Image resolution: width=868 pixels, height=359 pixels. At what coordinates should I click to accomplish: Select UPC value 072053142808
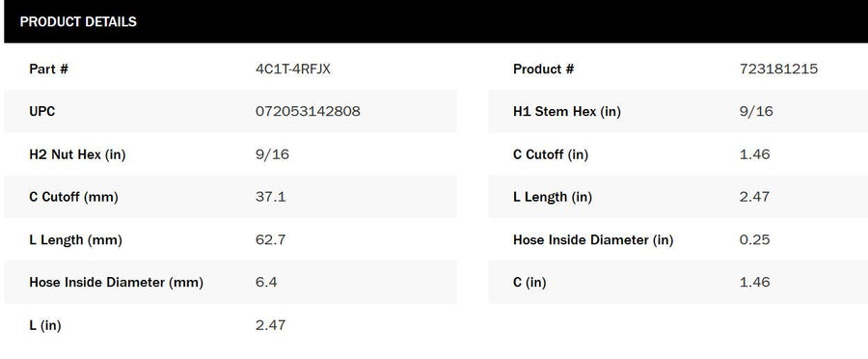[308, 111]
